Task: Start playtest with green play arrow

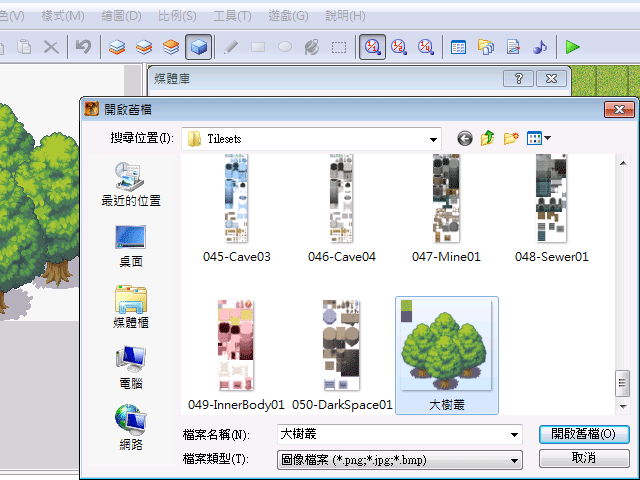Action: coord(573,47)
